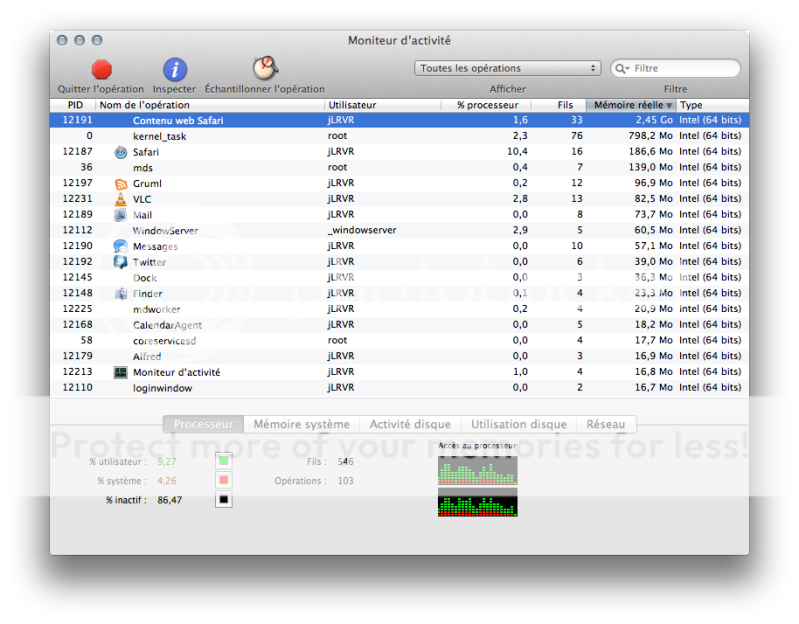Click the _windowserver user cell
Image resolution: width=799 pixels, height=624 pixels.
pyautogui.click(x=362, y=230)
